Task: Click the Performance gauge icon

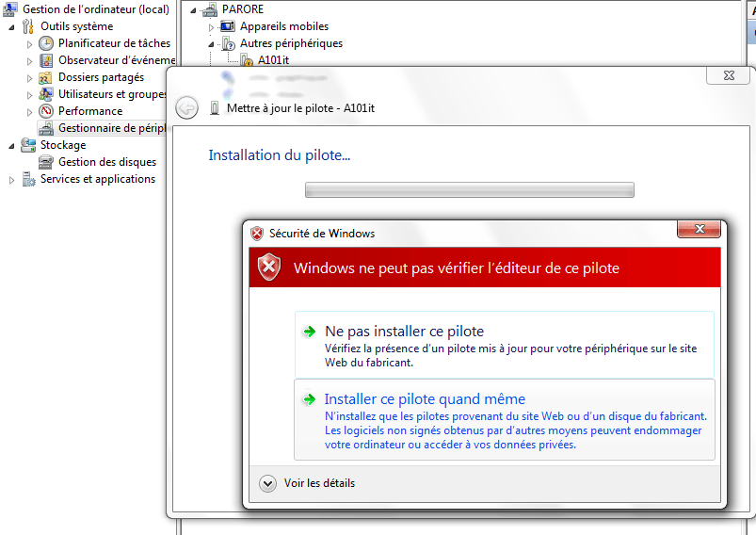Action: (x=46, y=111)
